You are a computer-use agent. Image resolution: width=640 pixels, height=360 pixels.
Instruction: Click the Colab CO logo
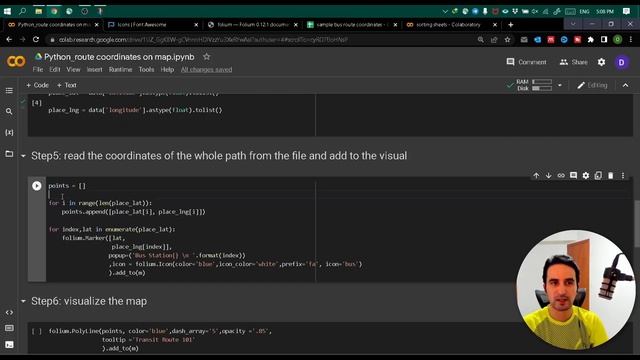click(x=16, y=62)
